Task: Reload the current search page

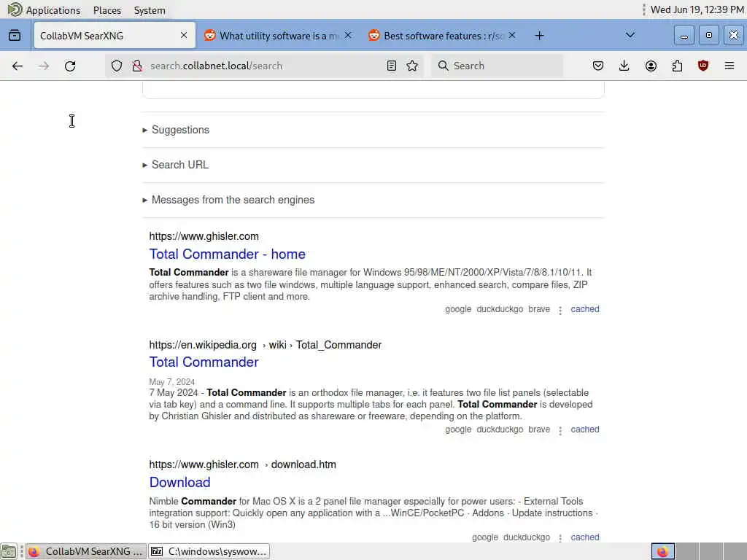Action: (70, 66)
